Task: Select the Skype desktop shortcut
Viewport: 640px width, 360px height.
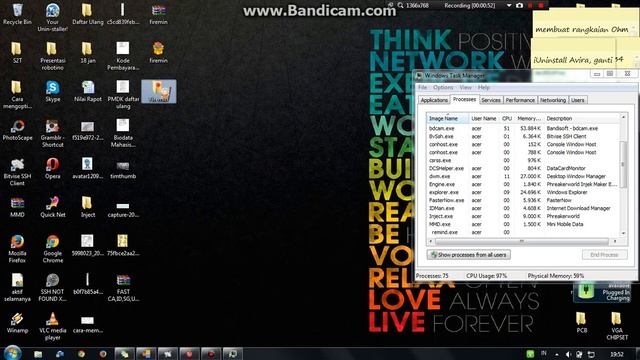Action: (x=53, y=91)
